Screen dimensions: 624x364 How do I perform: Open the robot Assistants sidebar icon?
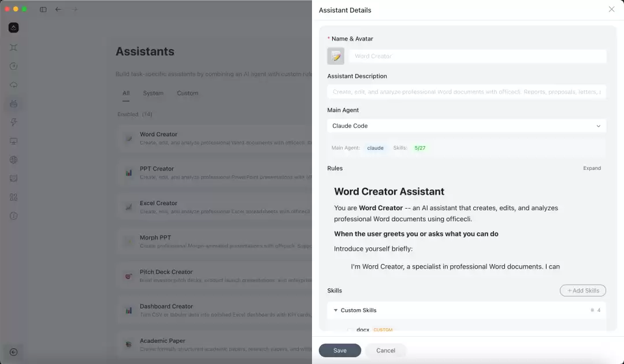[x=13, y=104]
